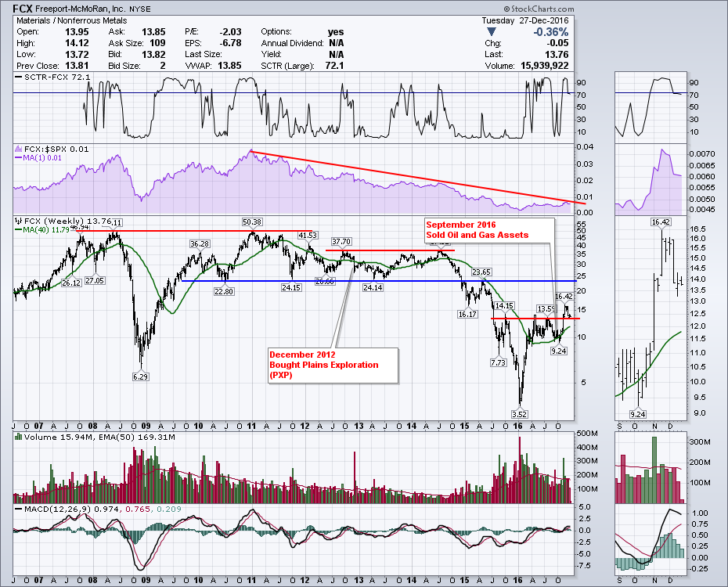The width and height of the screenshot is (728, 587).
Task: Click the 16.42 label in the zoomed side panel
Action: 661,221
